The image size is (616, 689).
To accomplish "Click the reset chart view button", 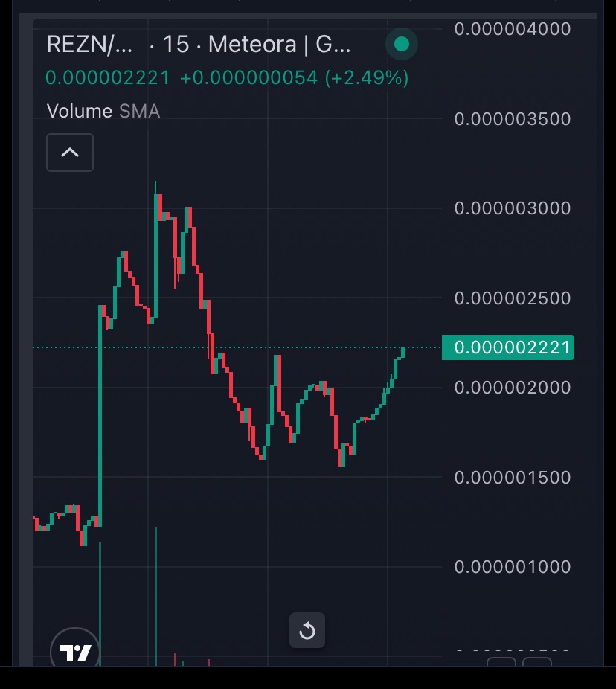I will (307, 632).
